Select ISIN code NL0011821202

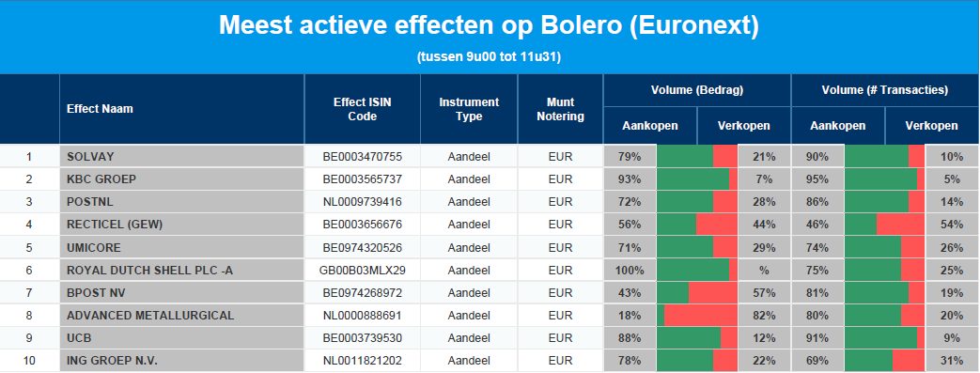[363, 361]
